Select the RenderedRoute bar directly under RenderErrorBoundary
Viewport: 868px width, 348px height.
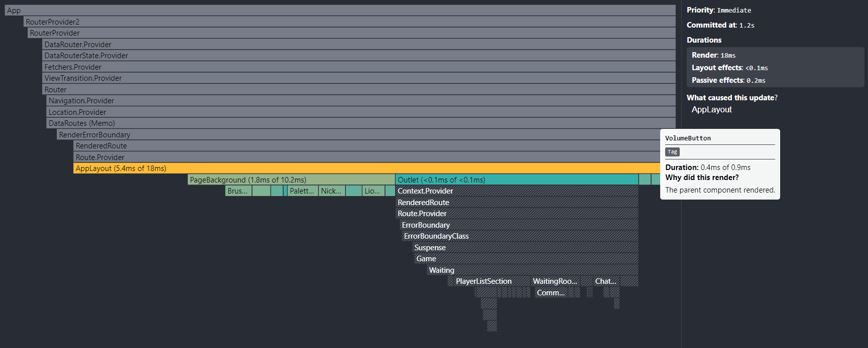pyautogui.click(x=375, y=146)
